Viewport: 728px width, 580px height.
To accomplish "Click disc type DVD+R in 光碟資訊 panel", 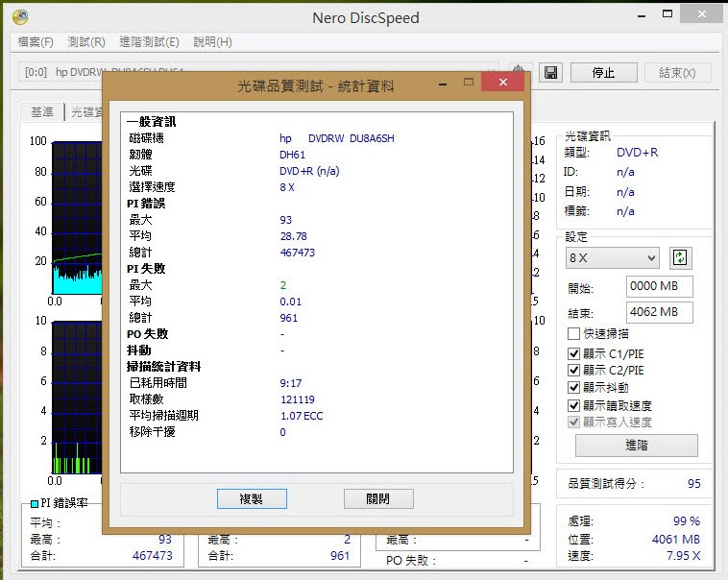I will pyautogui.click(x=638, y=153).
